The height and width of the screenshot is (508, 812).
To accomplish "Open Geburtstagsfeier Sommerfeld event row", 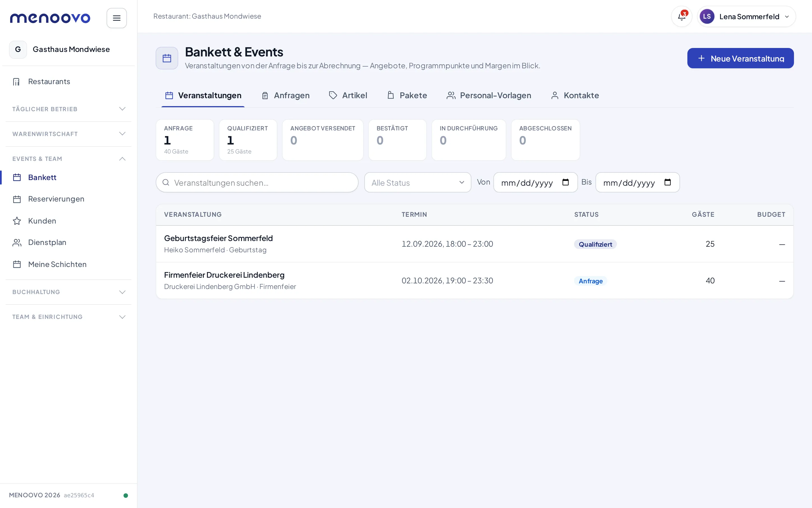I will [475, 244].
